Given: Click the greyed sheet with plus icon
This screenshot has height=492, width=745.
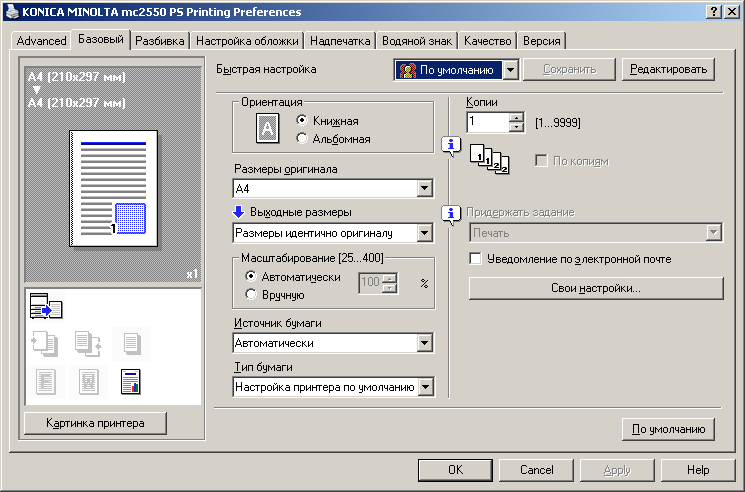Looking at the screenshot, I should [x=45, y=343].
